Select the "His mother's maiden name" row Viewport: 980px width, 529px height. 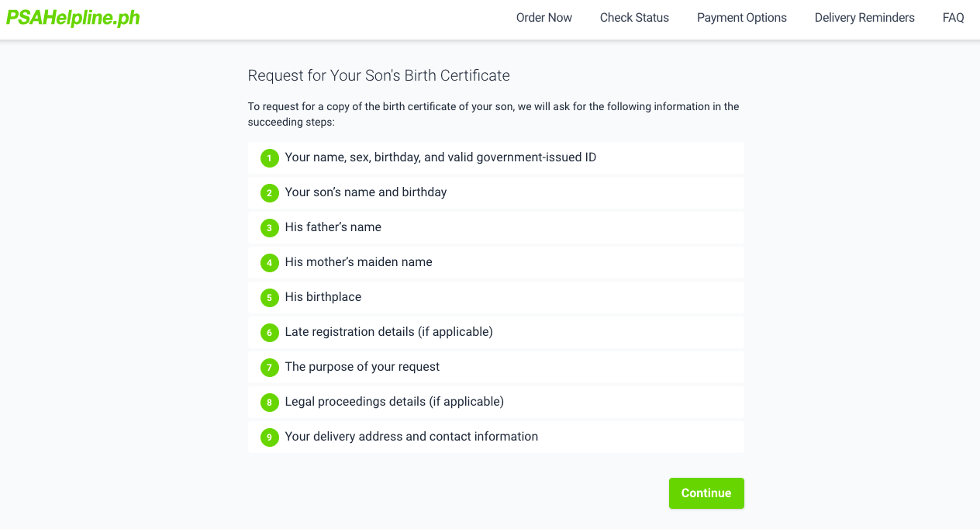tap(496, 263)
